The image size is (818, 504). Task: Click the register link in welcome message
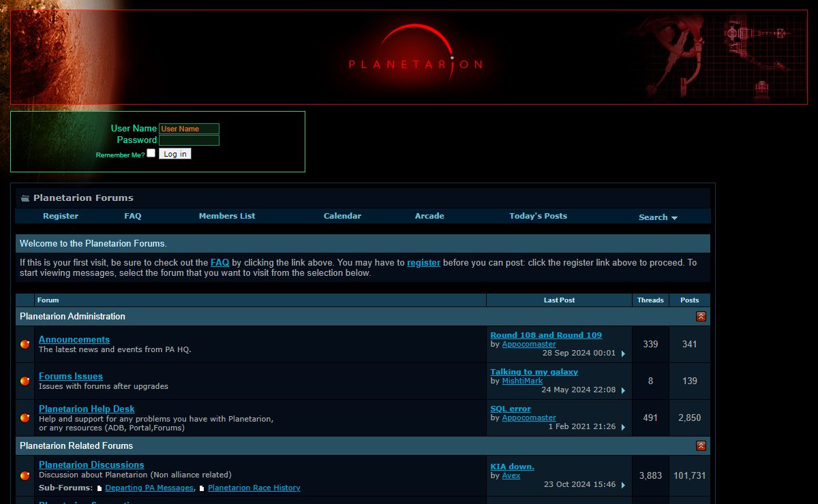pos(424,262)
